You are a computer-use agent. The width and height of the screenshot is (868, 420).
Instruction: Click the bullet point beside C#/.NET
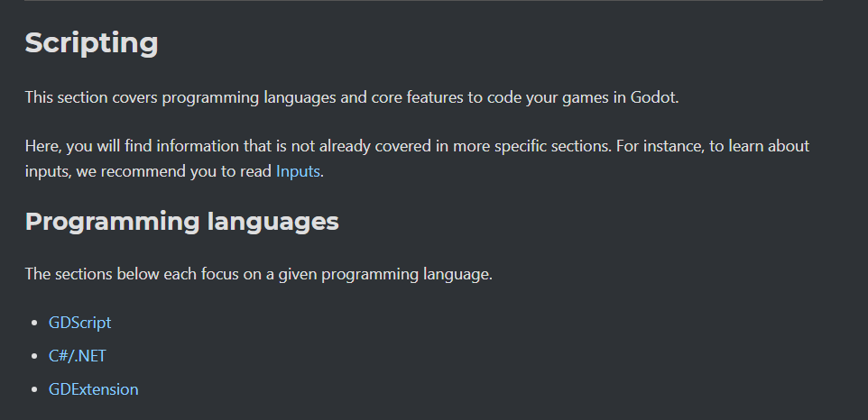point(36,356)
